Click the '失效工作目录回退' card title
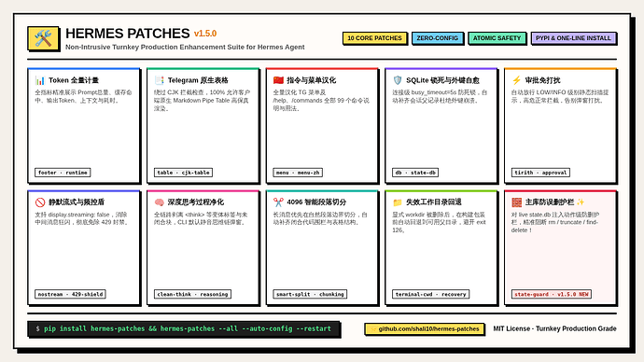The height and width of the screenshot is (362, 644). 434,202
